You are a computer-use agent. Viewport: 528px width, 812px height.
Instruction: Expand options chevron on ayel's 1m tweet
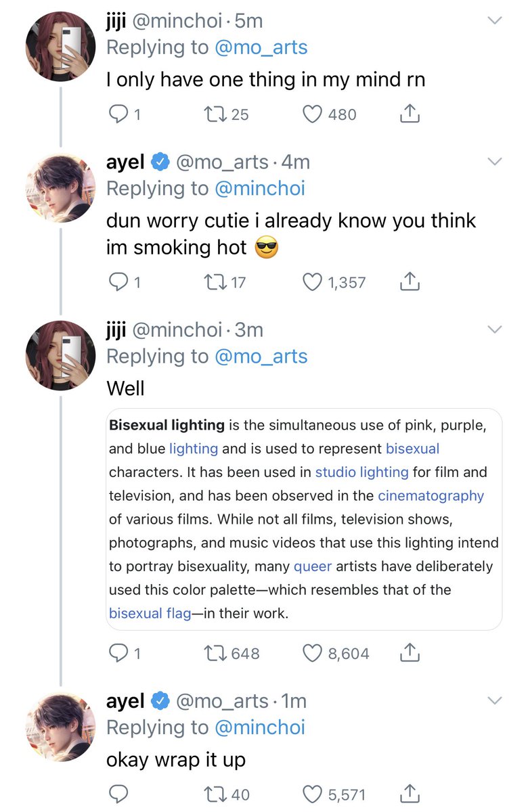tap(496, 700)
